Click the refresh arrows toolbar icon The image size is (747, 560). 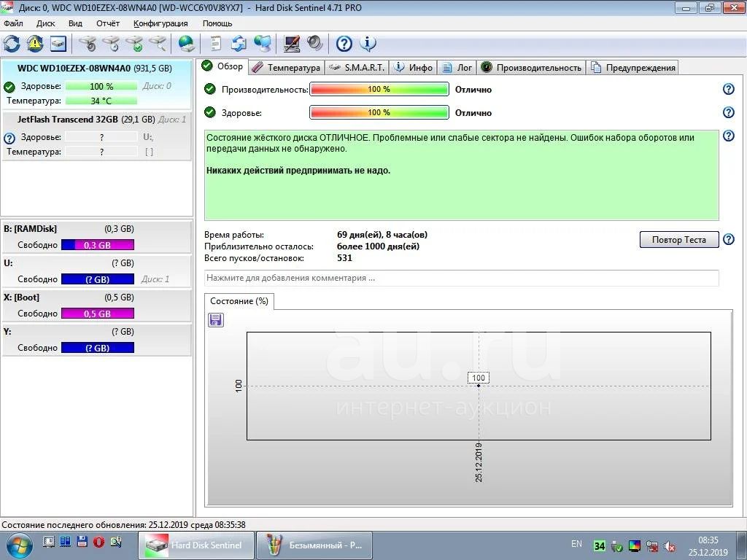[12, 44]
